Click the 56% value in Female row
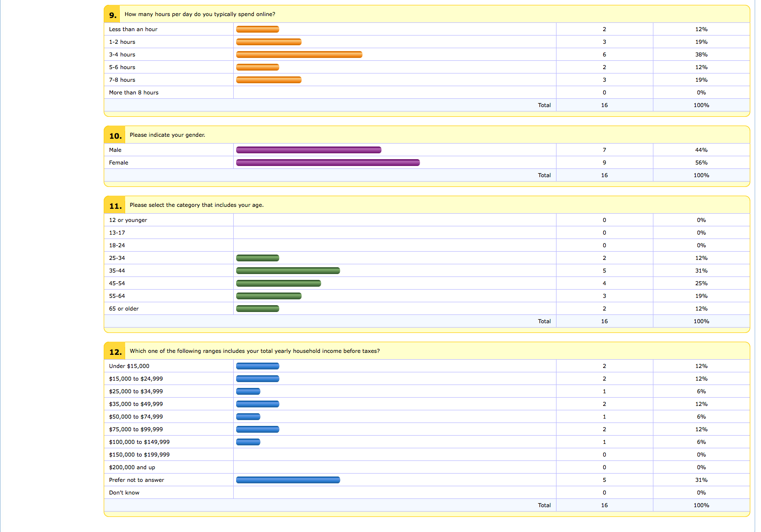761x532 pixels. tap(701, 163)
